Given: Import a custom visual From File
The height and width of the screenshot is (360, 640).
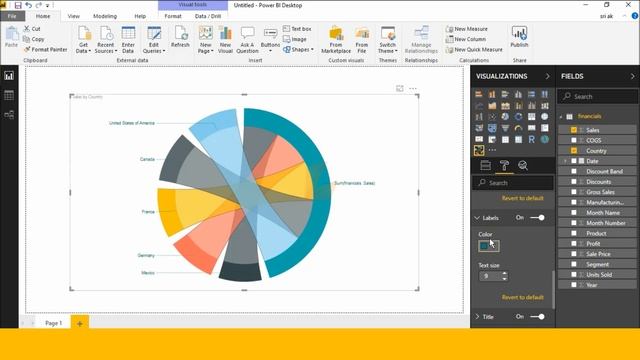Looking at the screenshot, I should [x=362, y=40].
